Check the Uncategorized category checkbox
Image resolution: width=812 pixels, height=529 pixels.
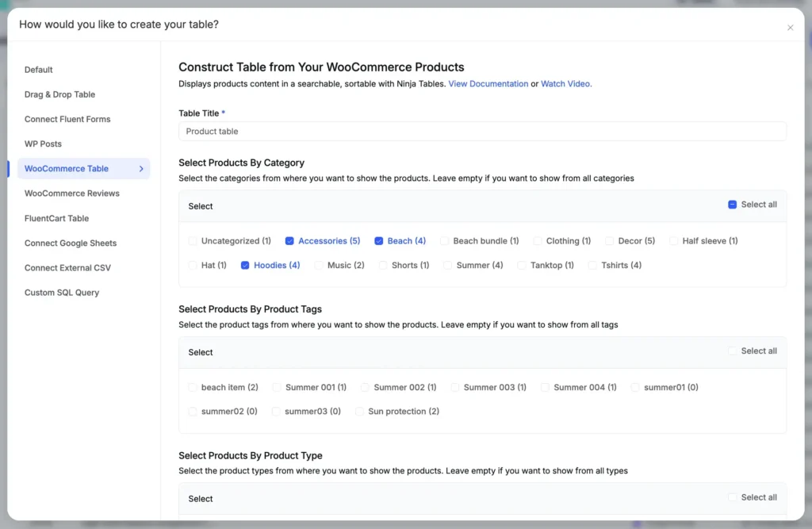click(x=192, y=240)
